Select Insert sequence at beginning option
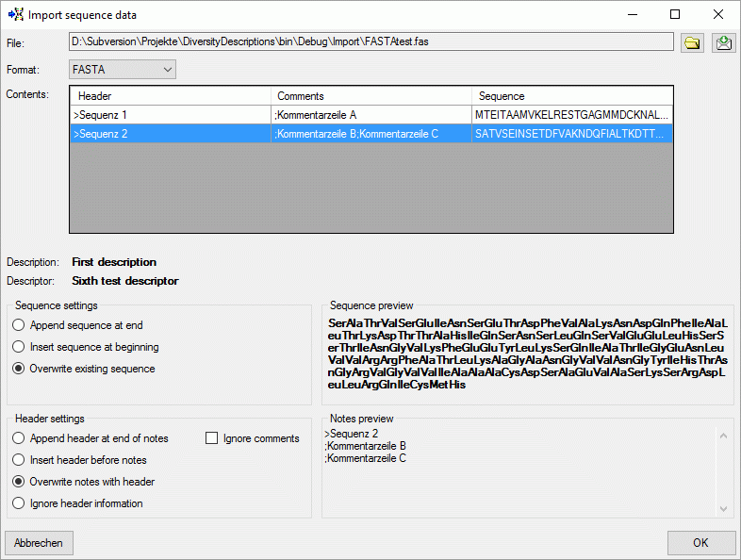The height and width of the screenshot is (560, 741). [86, 347]
